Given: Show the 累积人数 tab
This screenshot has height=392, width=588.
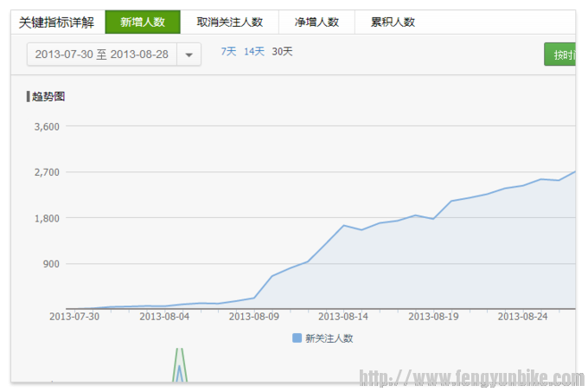Looking at the screenshot, I should coord(393,22).
